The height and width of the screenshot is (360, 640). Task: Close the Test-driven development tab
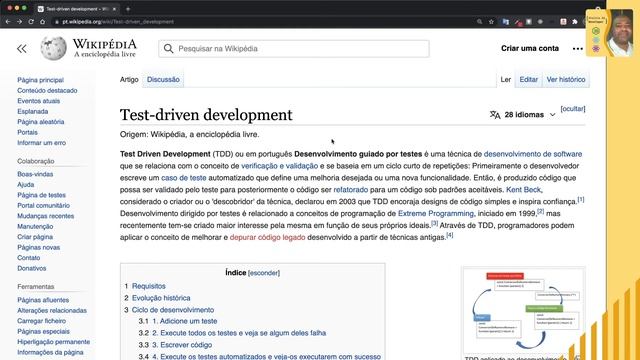pyautogui.click(x=114, y=9)
